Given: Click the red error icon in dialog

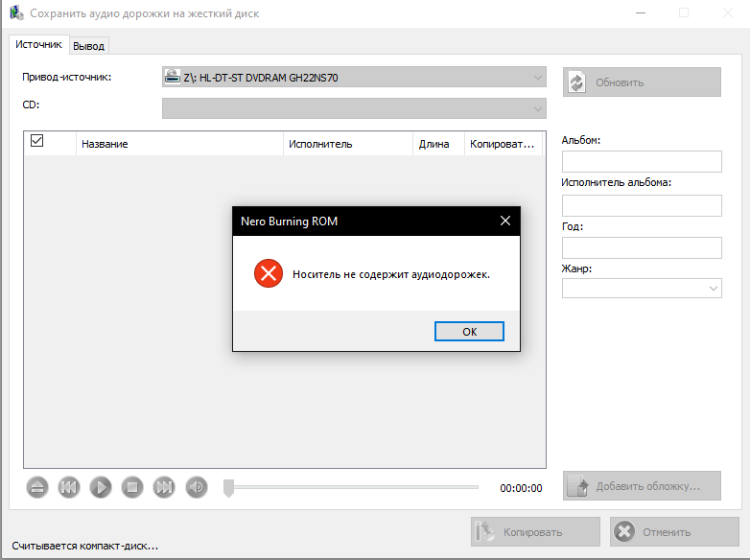Looking at the screenshot, I should pos(269,273).
